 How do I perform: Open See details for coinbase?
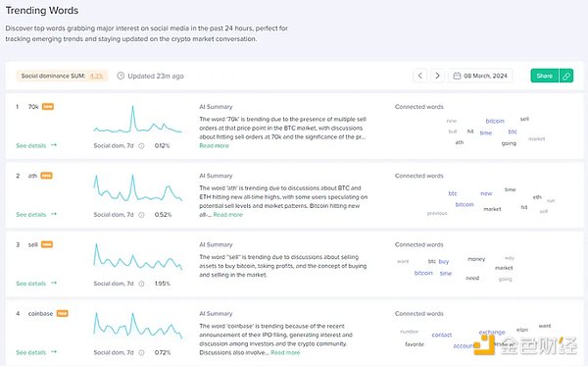(36, 352)
